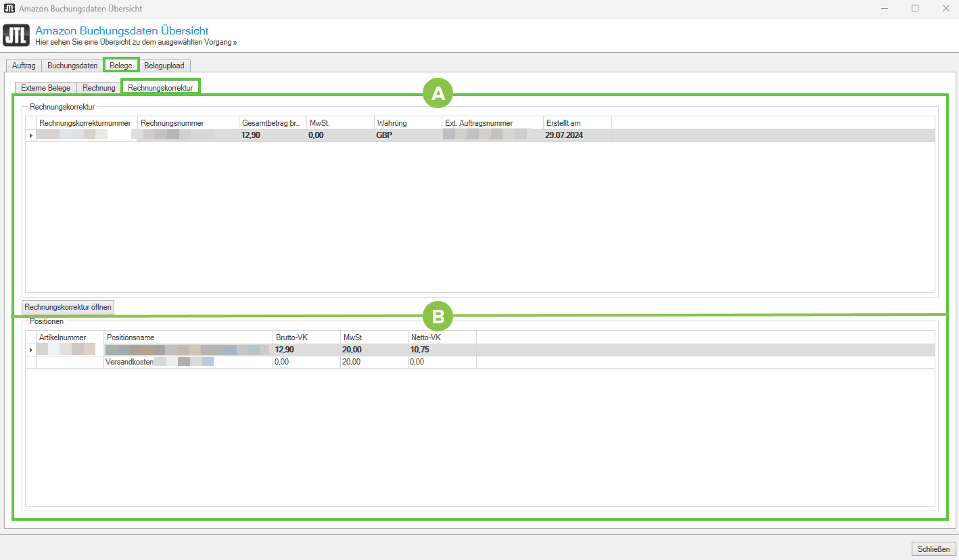Select the Belege tab
959x560 pixels.
click(121, 66)
